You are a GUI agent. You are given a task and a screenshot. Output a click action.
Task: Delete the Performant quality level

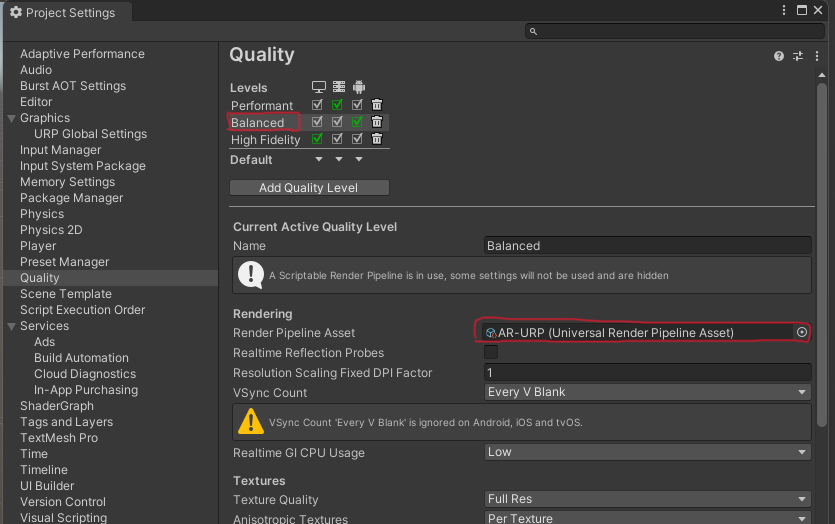tap(376, 104)
